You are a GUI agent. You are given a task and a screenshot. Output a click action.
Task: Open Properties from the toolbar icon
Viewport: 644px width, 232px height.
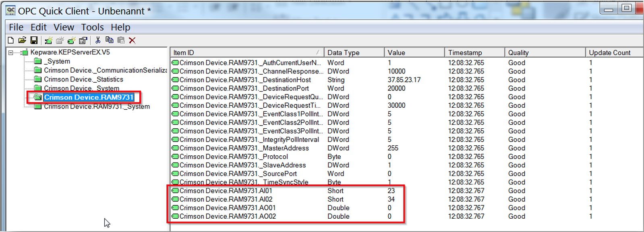[x=83, y=40]
